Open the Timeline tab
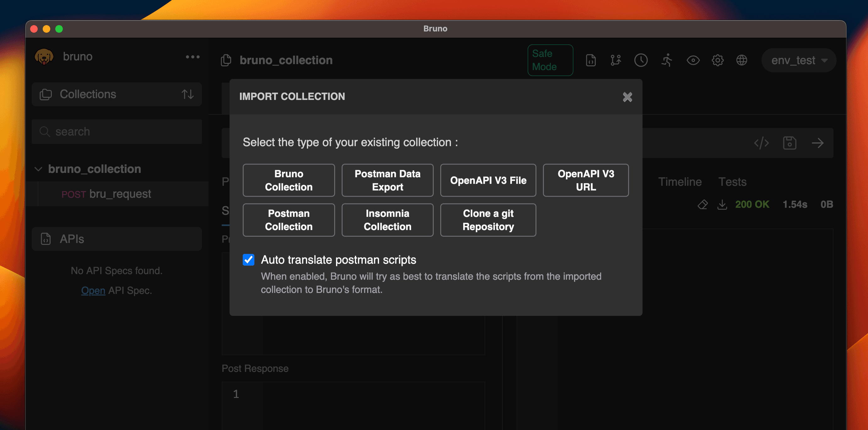 pos(680,182)
